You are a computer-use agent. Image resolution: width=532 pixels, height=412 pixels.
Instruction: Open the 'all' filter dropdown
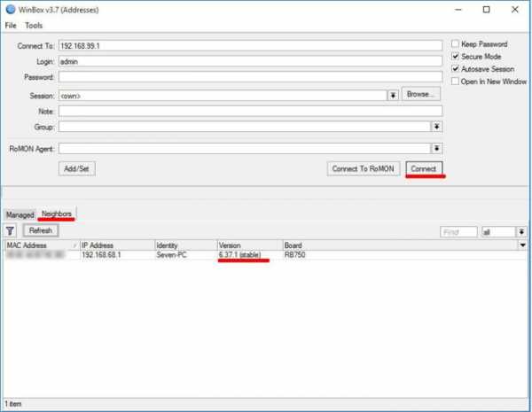point(510,231)
